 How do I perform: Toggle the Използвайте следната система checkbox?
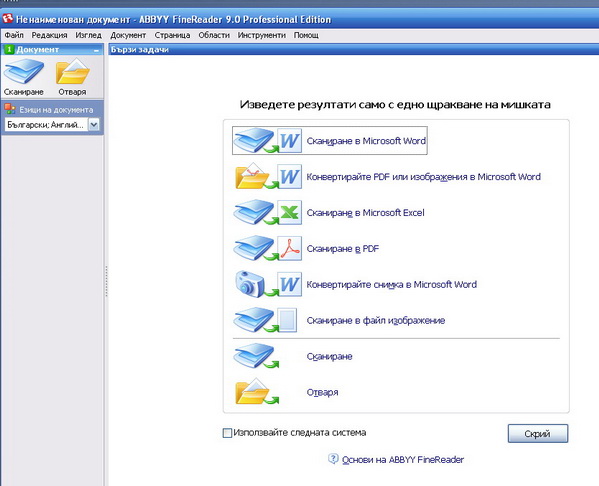227,433
